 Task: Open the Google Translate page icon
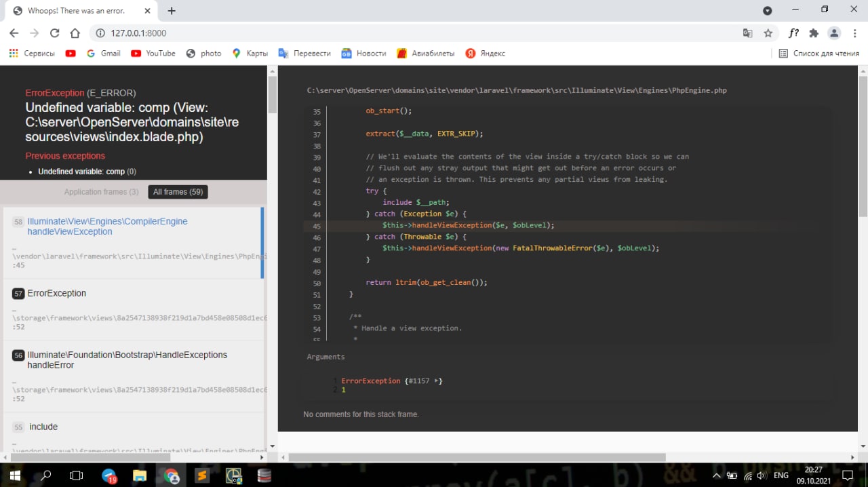click(x=747, y=33)
